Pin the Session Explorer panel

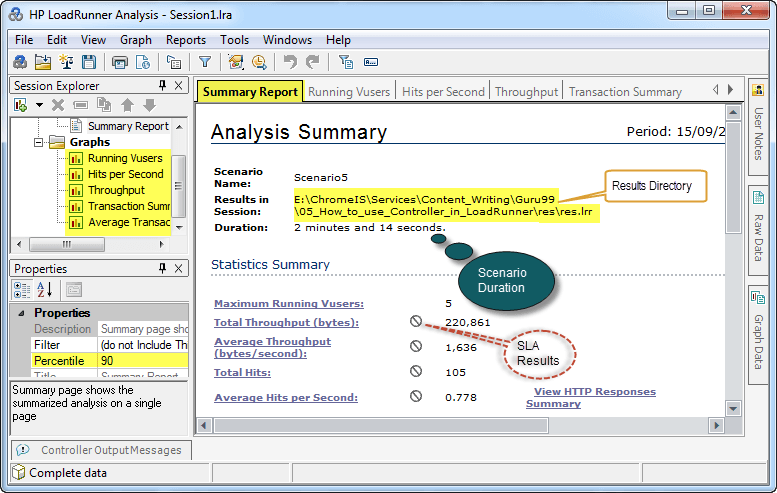pos(162,86)
